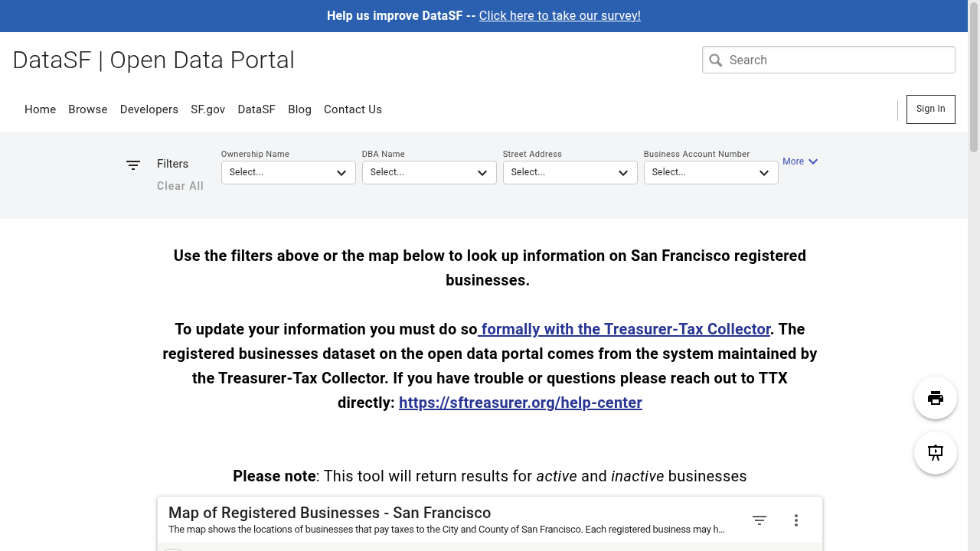980x551 pixels.
Task: Open DataSF menu item
Action: pos(256,109)
